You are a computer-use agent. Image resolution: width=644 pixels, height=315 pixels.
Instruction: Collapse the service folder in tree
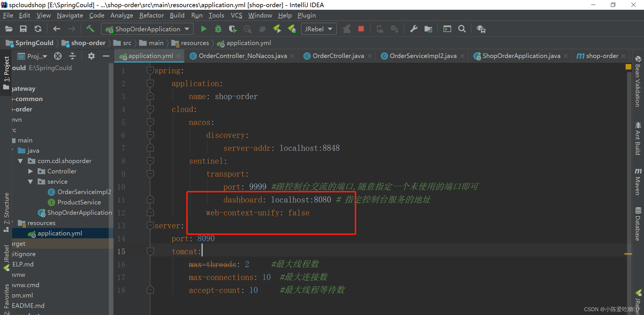click(30, 182)
